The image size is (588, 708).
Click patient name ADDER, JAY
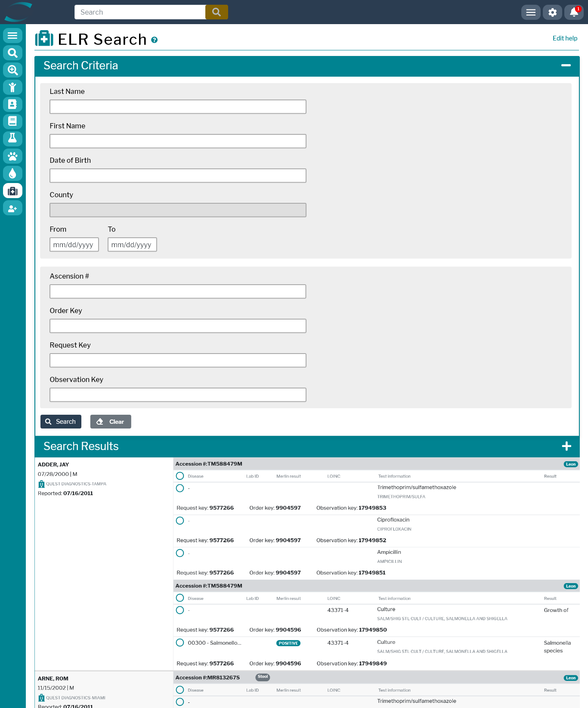coord(53,465)
